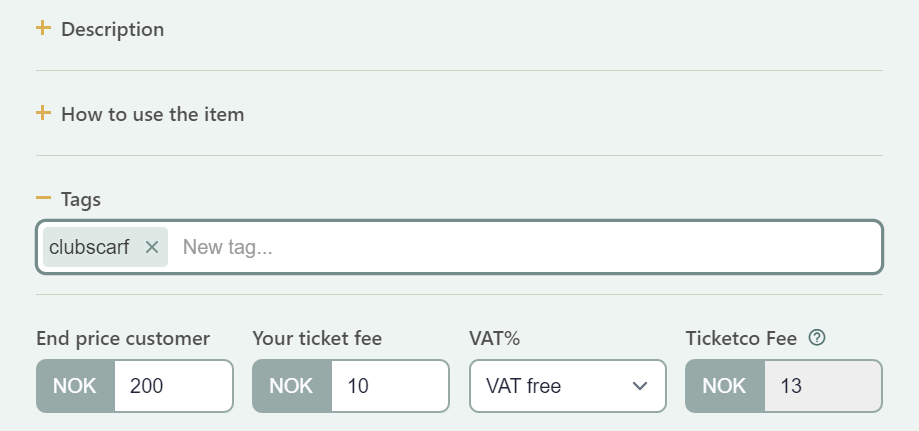The width and height of the screenshot is (919, 431).
Task: Click the clubscarf tag chip
Action: (89, 247)
